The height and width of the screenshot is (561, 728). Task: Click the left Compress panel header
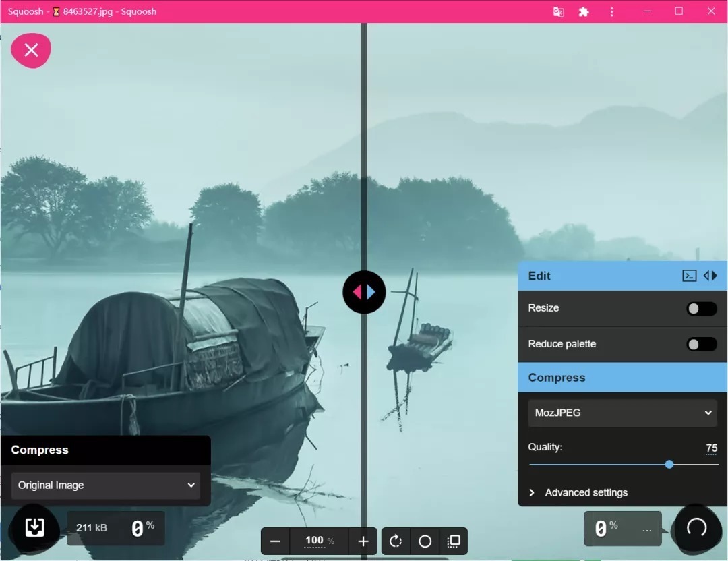[106, 450]
